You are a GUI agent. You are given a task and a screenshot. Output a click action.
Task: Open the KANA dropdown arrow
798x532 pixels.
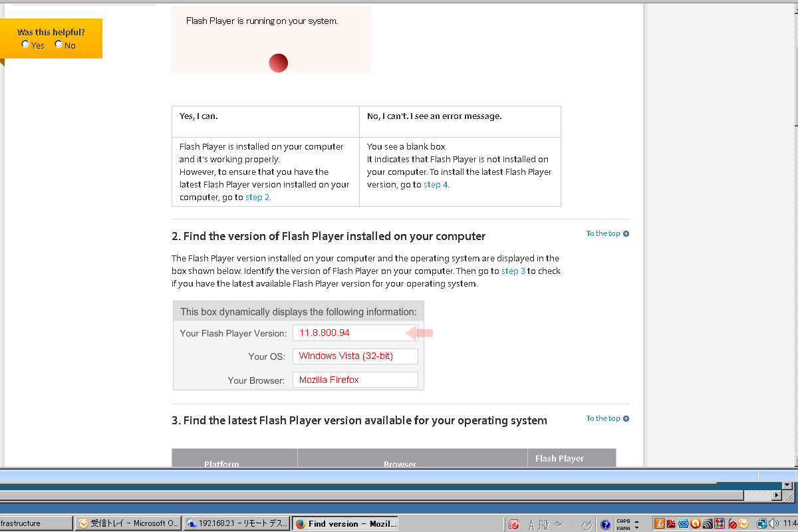point(636,528)
